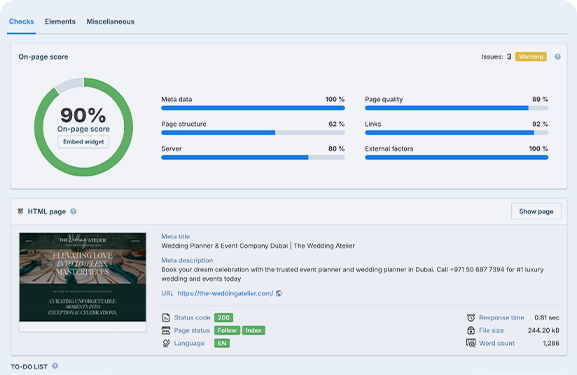Click the Meta description label
Screen dimensions: 577x375
point(187,260)
